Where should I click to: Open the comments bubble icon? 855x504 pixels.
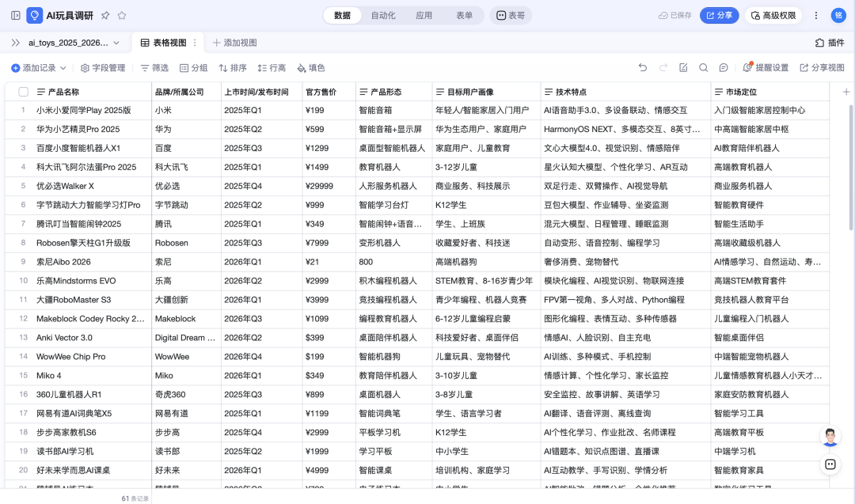(x=724, y=68)
